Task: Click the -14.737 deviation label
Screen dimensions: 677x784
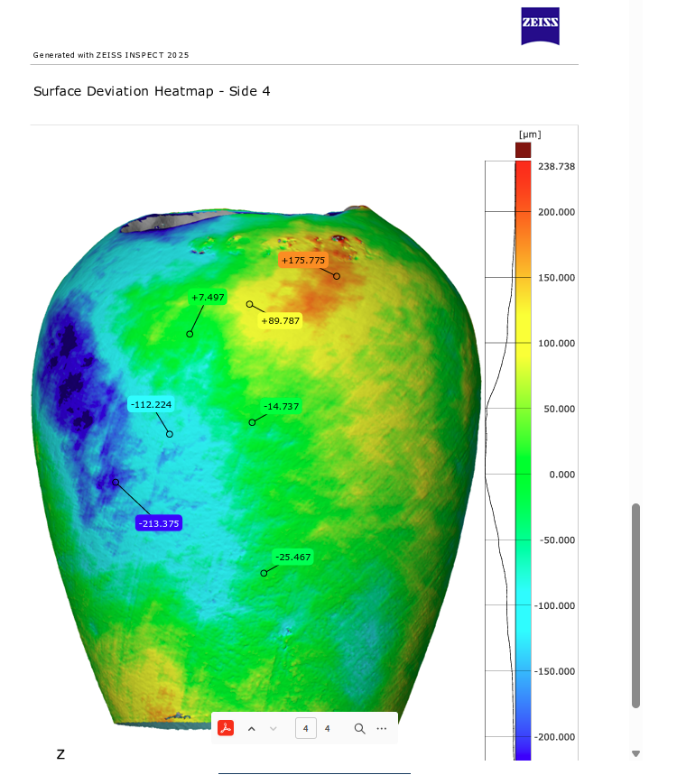Action: point(281,406)
